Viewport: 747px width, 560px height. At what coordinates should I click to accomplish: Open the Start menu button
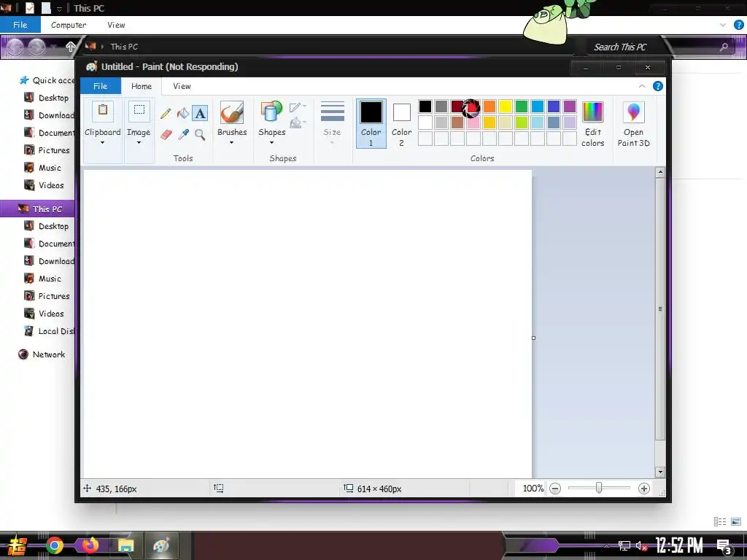pos(18,546)
